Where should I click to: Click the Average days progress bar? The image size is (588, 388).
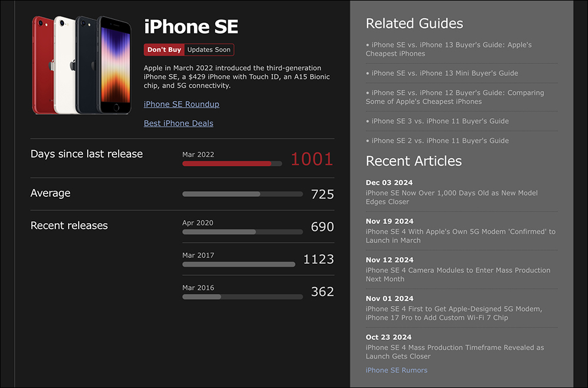coord(242,194)
